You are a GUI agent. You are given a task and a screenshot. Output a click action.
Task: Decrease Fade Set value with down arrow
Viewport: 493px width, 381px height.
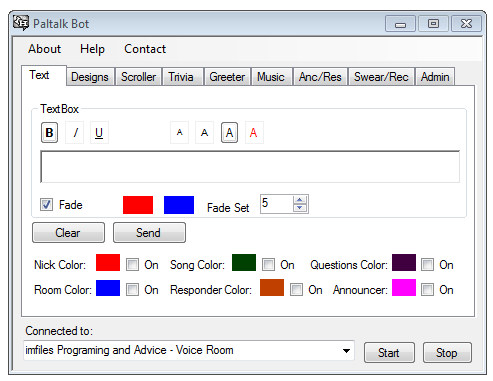pos(300,208)
